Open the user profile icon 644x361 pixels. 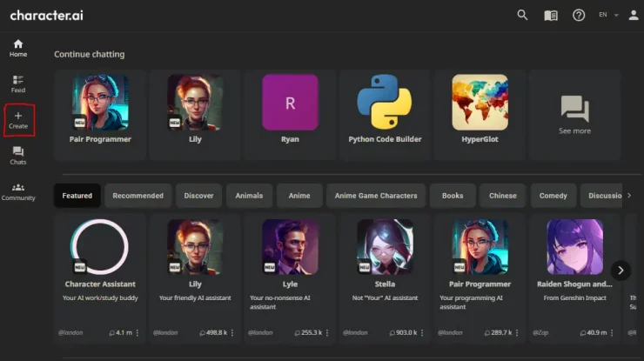(x=634, y=15)
